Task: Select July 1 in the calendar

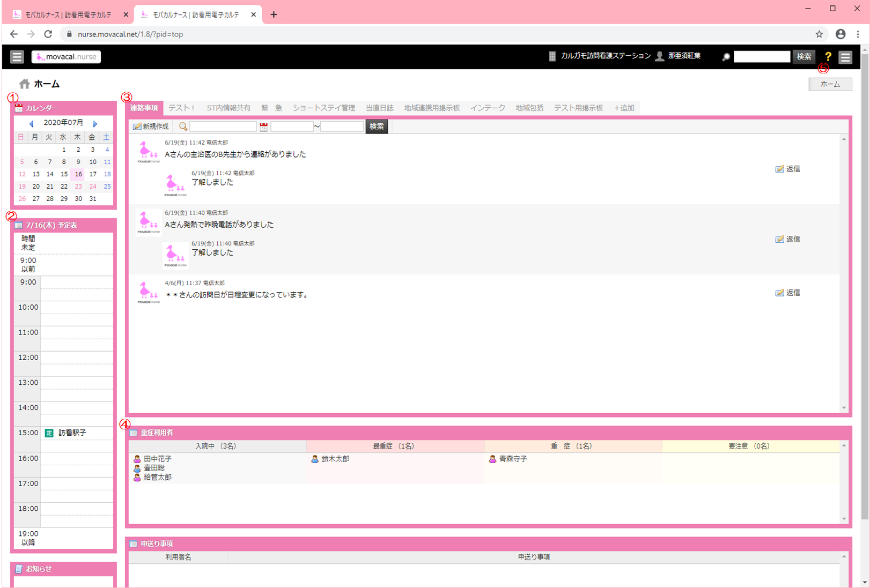Action: tap(64, 150)
